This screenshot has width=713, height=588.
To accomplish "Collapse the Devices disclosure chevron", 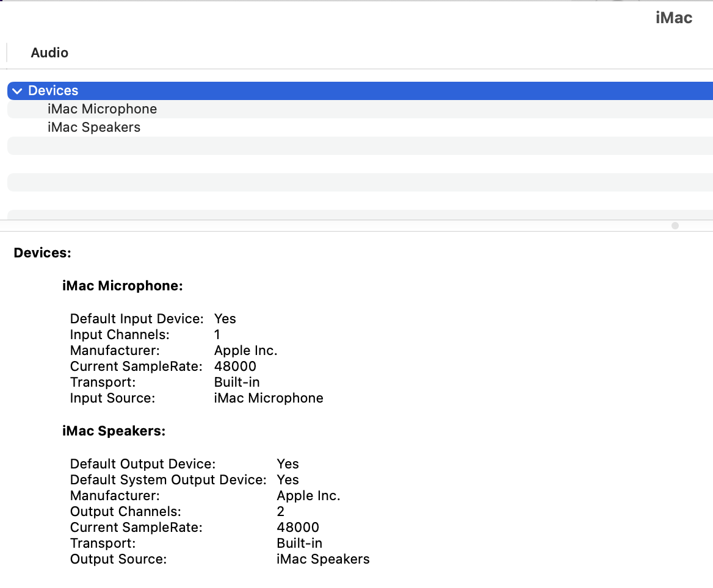I will click(17, 91).
